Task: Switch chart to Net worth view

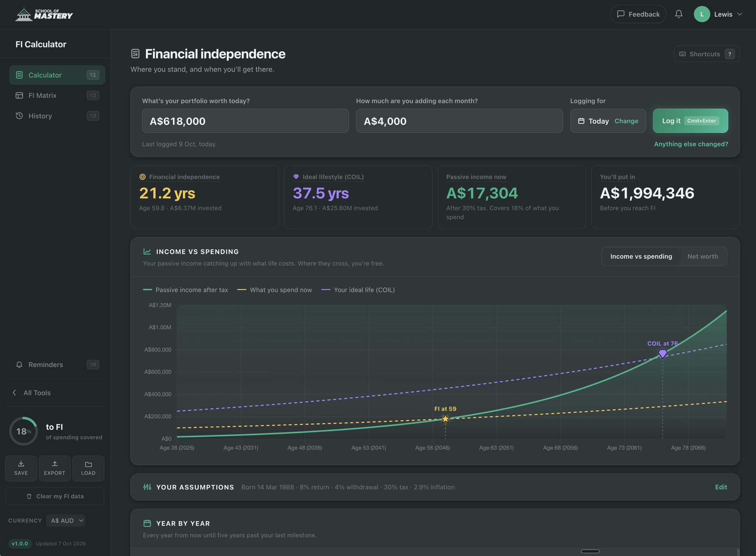Action: [x=703, y=257]
